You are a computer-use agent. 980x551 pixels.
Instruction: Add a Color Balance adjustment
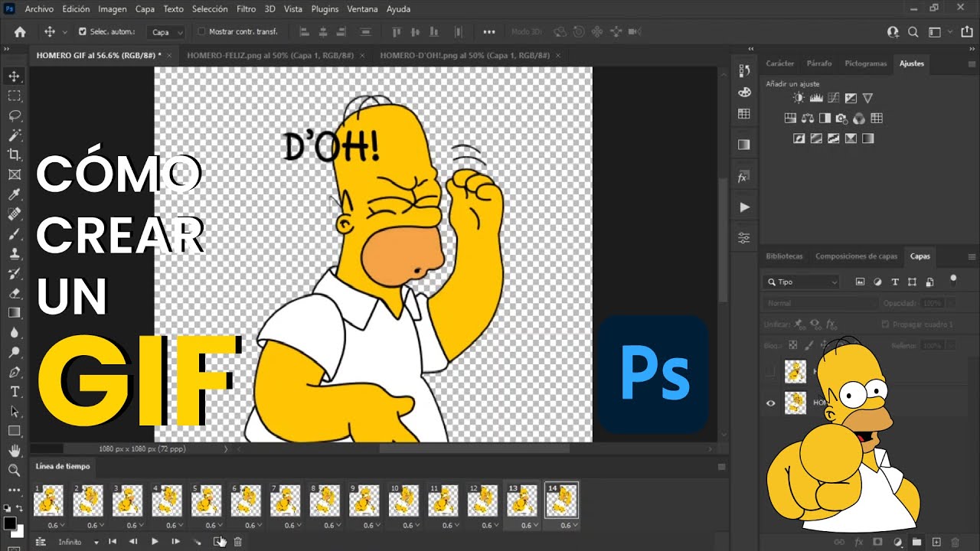pyautogui.click(x=808, y=119)
